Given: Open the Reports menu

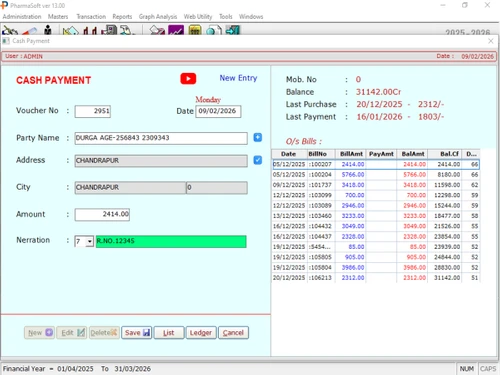Looking at the screenshot, I should tap(122, 17).
